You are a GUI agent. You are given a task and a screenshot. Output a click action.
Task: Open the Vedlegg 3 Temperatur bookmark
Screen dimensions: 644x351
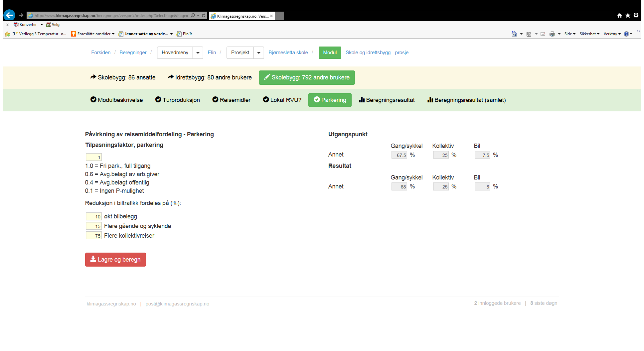pyautogui.click(x=40, y=34)
